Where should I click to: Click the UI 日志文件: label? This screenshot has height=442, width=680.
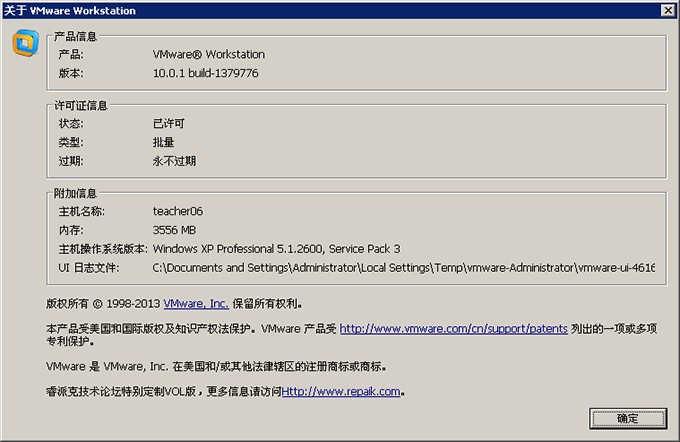(89, 268)
